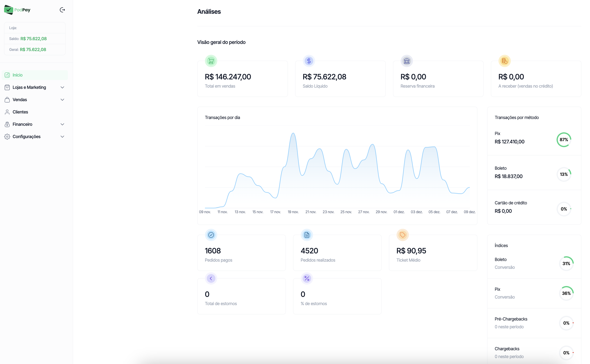Click the Boleto 13% progress ring
This screenshot has height=364, width=590.
pos(564,174)
